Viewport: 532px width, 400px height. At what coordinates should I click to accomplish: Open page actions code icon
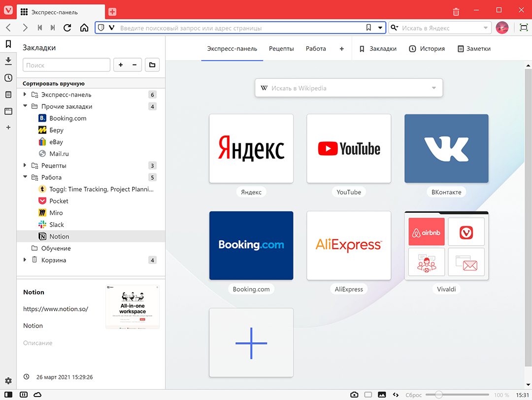396,395
